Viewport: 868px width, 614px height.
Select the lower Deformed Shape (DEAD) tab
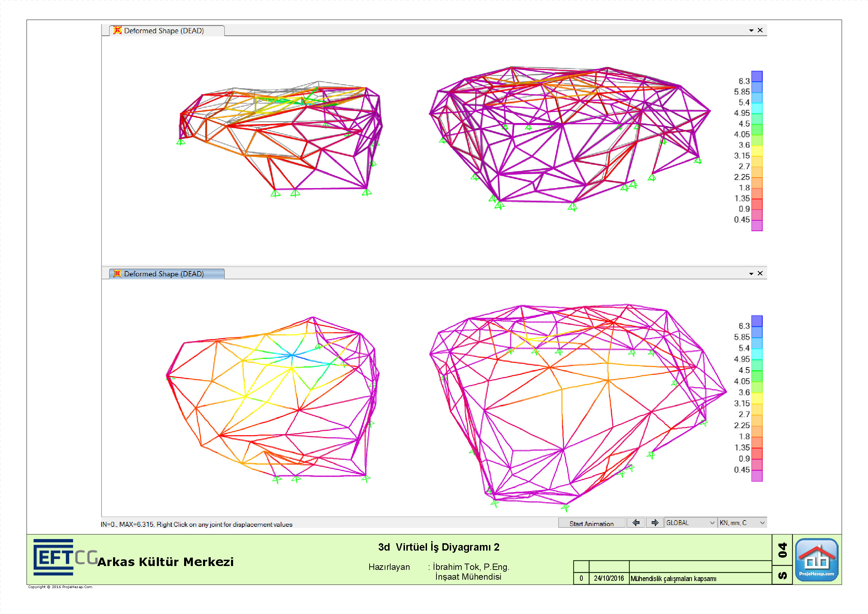(164, 274)
